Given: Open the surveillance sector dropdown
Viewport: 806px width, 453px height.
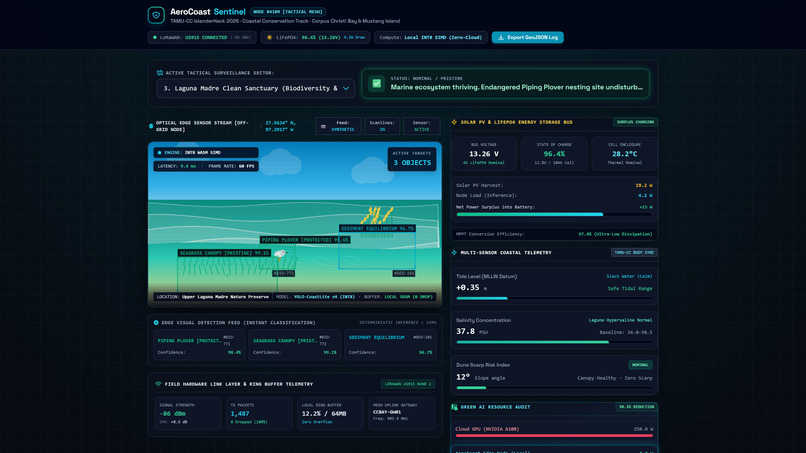Looking at the screenshot, I should pos(255,88).
